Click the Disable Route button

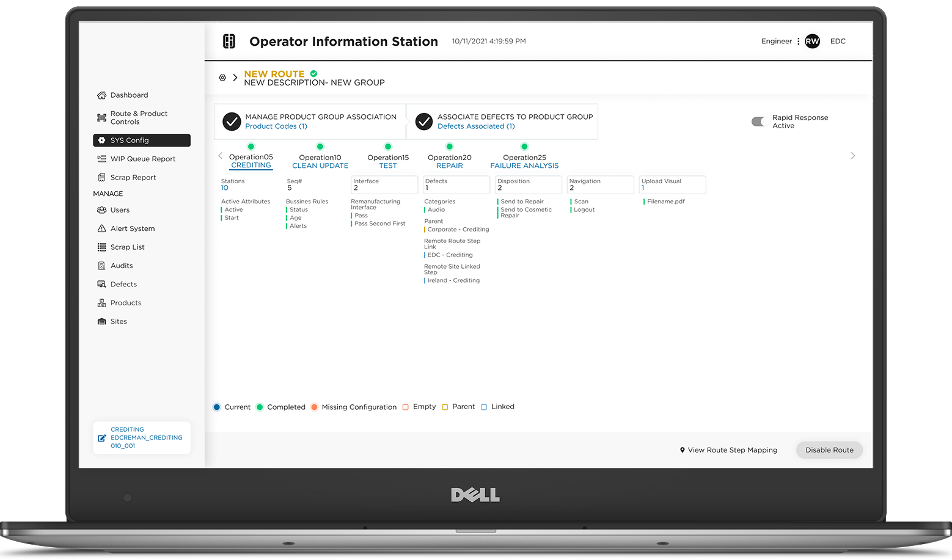tap(829, 450)
